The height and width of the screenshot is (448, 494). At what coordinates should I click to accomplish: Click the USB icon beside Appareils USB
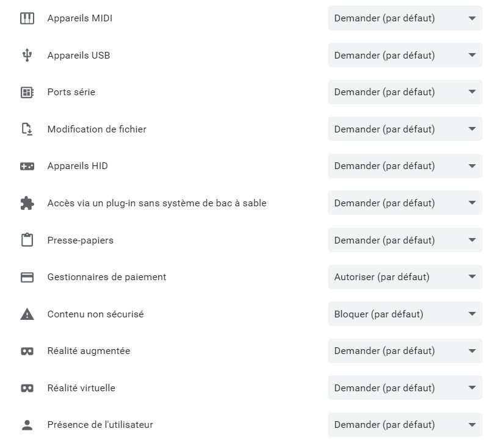(x=27, y=56)
